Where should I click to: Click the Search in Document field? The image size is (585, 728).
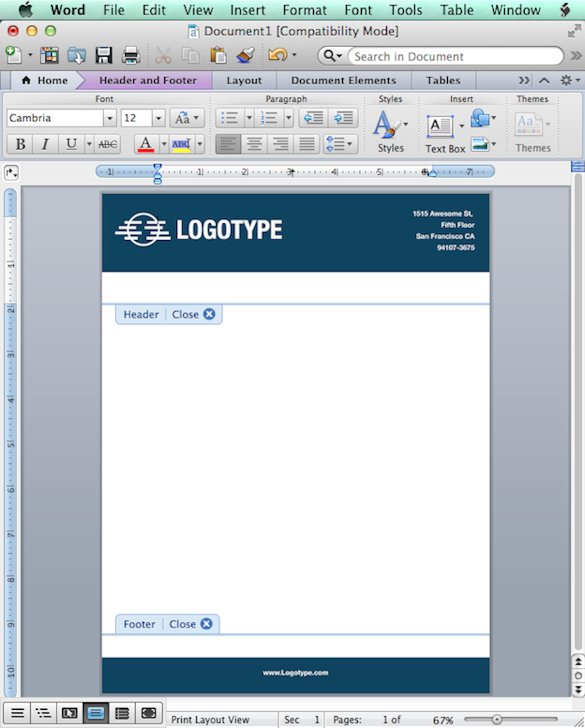[454, 57]
